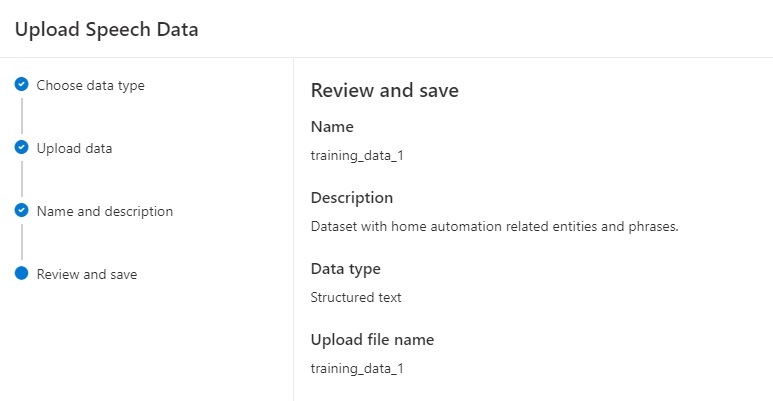Viewport: 773px width, 401px height.
Task: Click the blue circle for the current step
Action: [21, 274]
